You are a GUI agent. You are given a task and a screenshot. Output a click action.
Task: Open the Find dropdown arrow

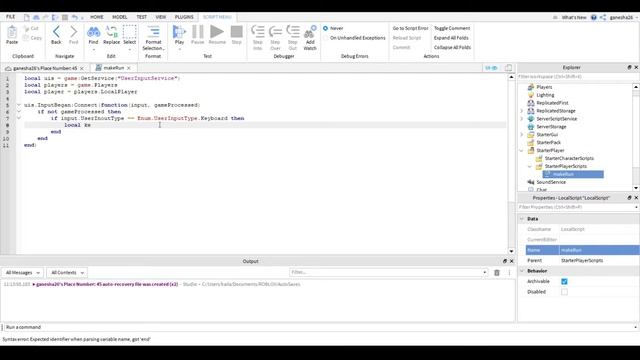click(93, 50)
